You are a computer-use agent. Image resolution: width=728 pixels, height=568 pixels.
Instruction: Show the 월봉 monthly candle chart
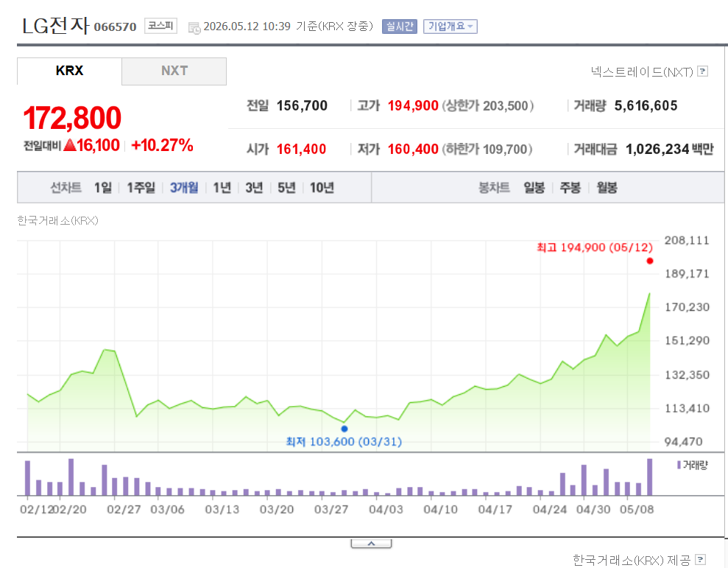[607, 188]
